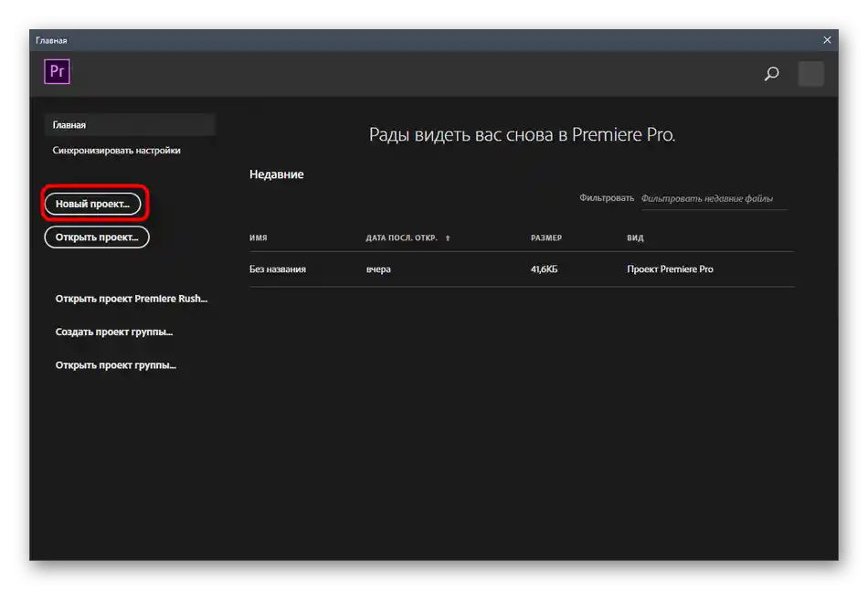
Task: Open Синхронизировать настройки
Action: pos(116,150)
